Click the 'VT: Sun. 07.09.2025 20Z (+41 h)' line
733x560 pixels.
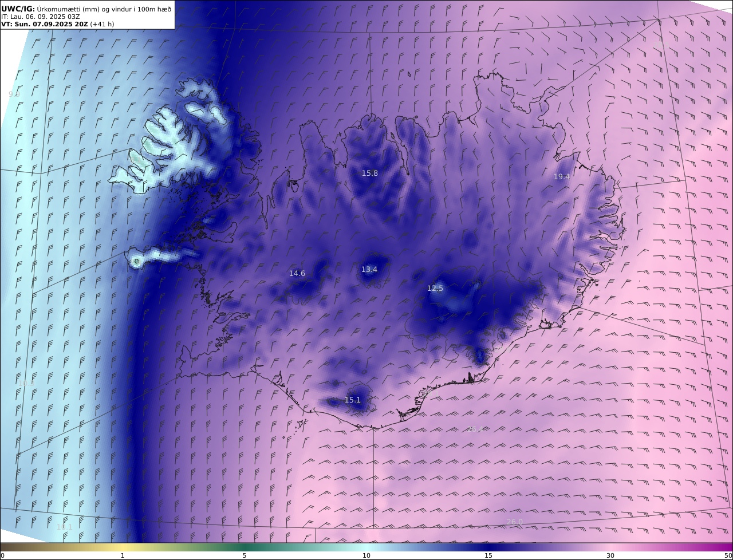[x=57, y=24]
